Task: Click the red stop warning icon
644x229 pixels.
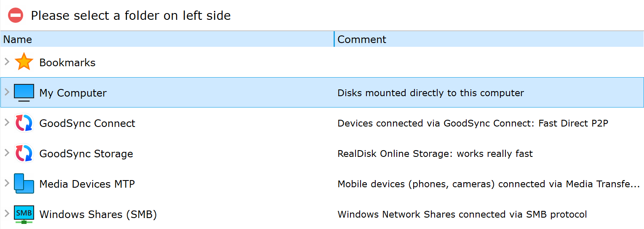Action: pos(16,16)
